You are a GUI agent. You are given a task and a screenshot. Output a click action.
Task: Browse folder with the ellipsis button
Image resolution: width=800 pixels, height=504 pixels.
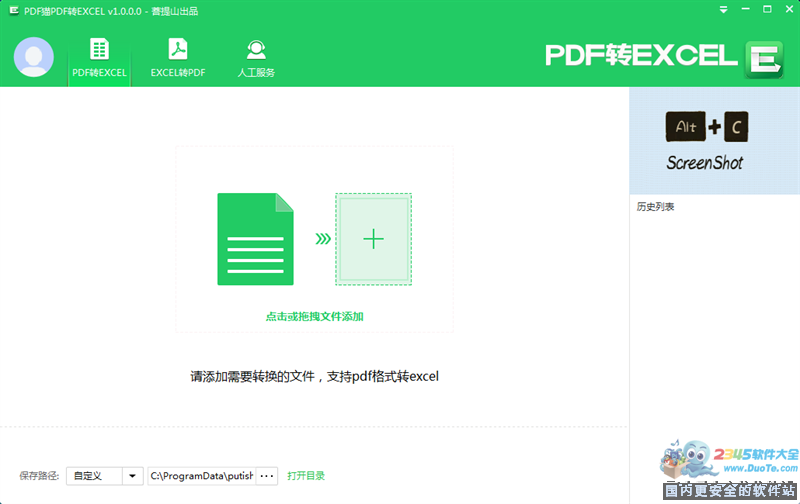267,476
